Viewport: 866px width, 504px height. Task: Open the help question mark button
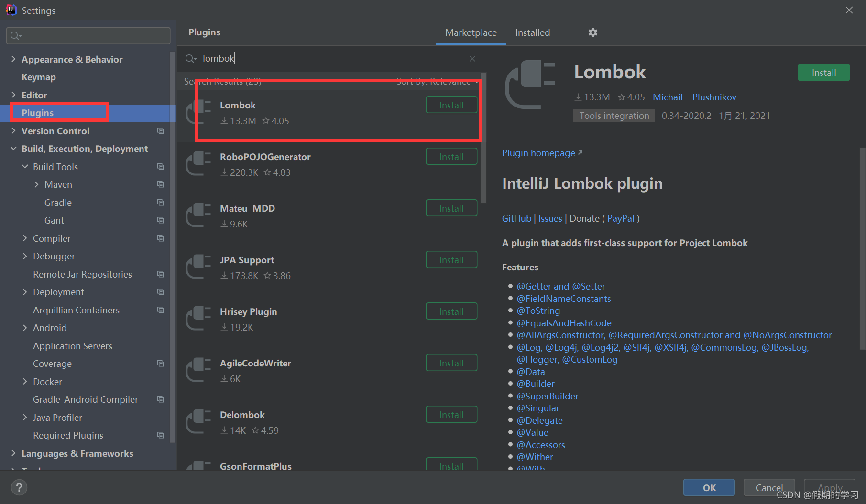tap(19, 487)
